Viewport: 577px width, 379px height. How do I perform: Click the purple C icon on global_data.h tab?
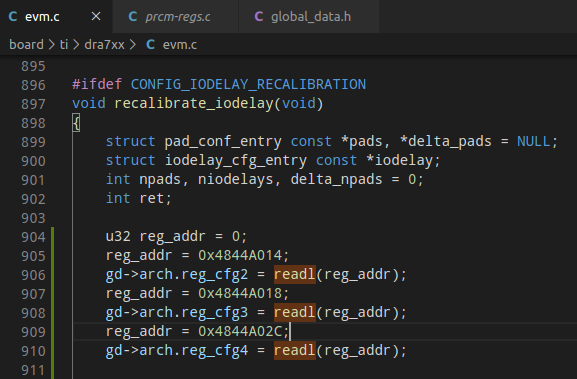point(259,17)
